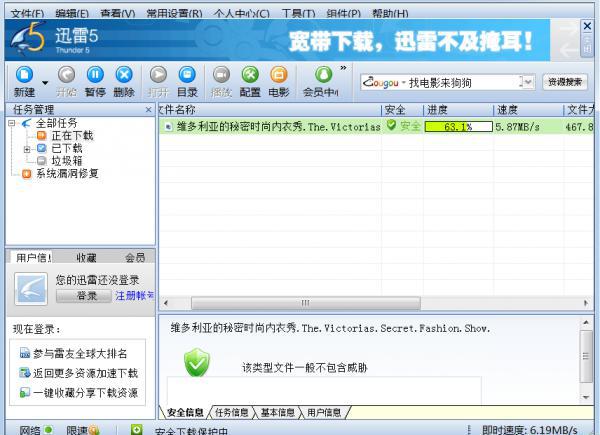
Task: Open the 常用设置(R) menu
Action: point(174,14)
